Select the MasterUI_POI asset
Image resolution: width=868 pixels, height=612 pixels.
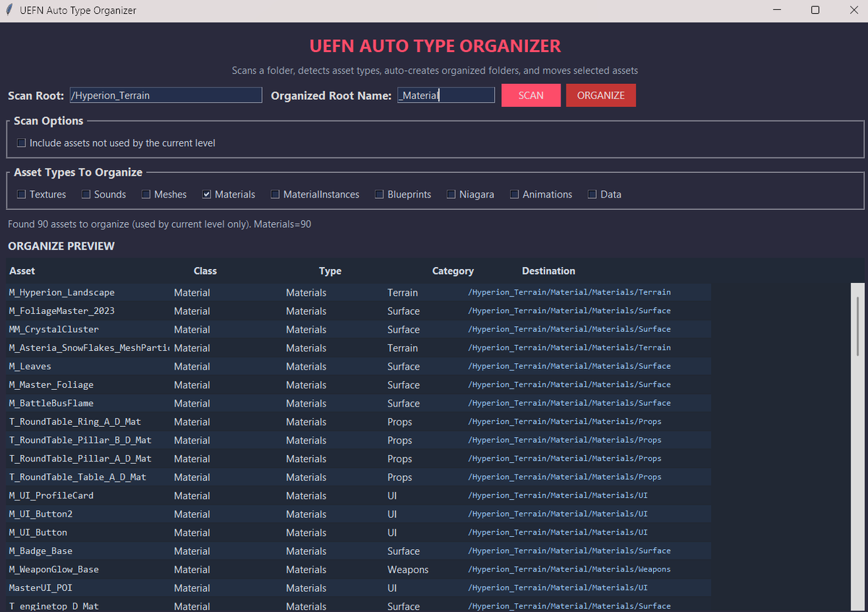359,587
